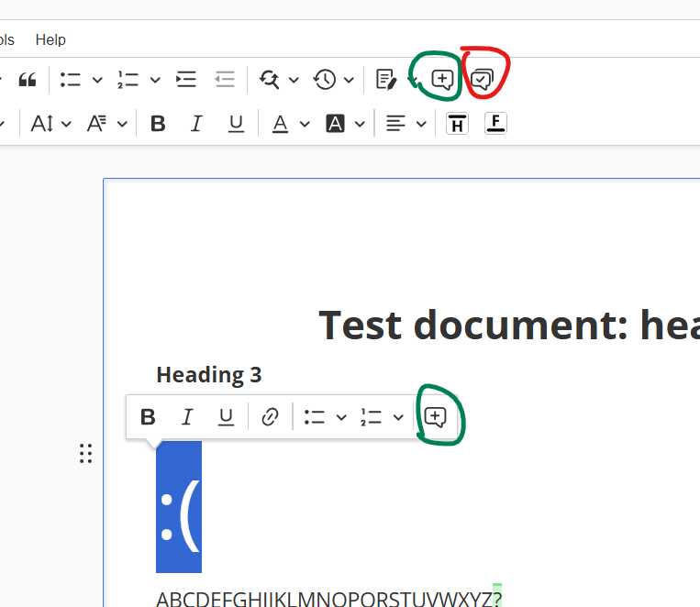Image resolution: width=700 pixels, height=607 pixels.
Task: Open the comments archive icon
Action: click(x=482, y=80)
